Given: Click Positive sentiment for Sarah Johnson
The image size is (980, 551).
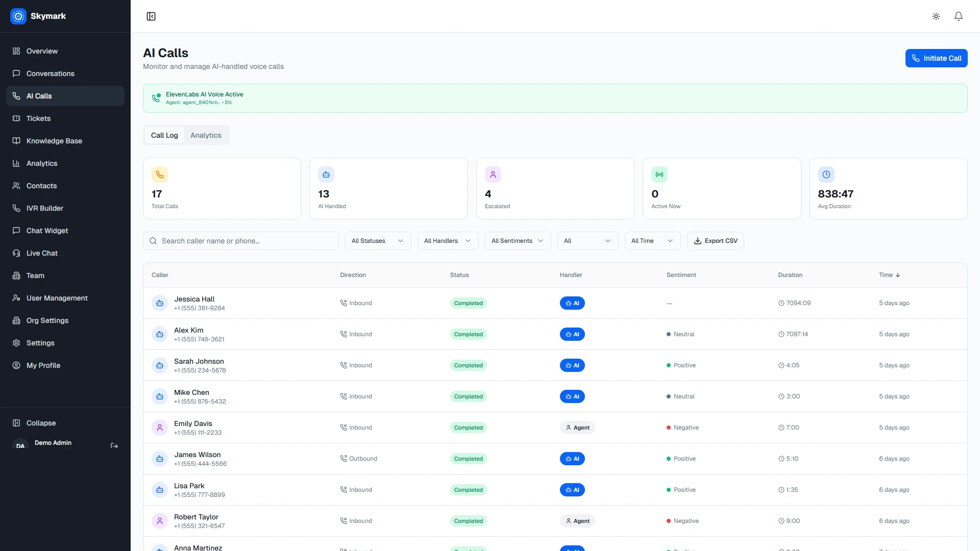Looking at the screenshot, I should click(681, 365).
